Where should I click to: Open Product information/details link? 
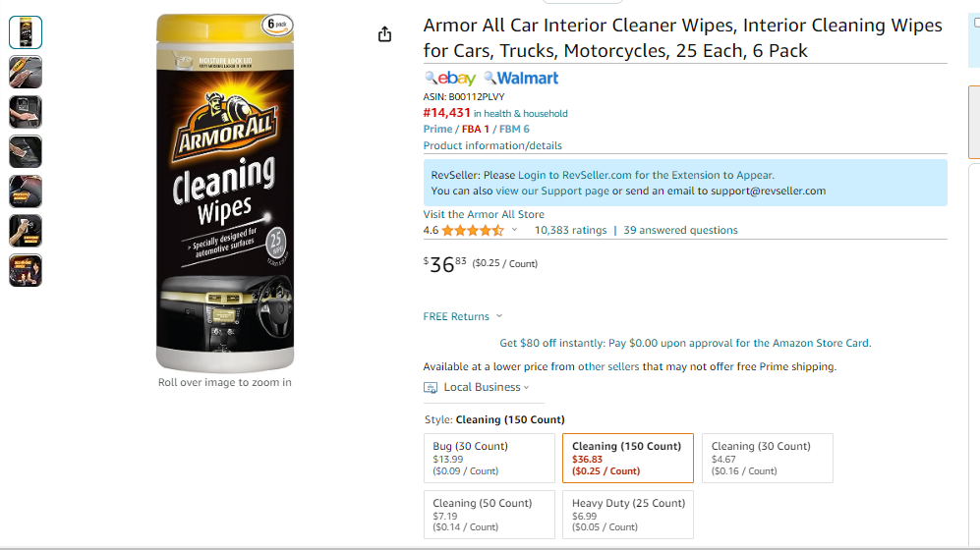click(492, 145)
